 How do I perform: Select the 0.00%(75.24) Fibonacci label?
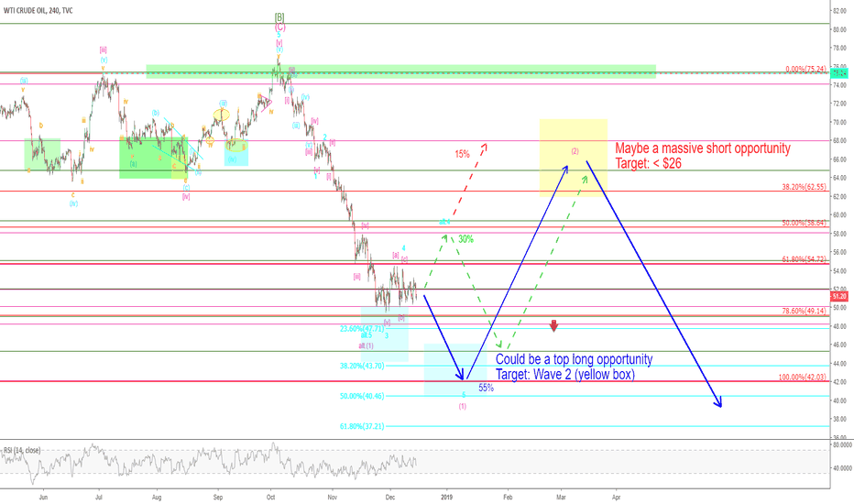pyautogui.click(x=805, y=70)
